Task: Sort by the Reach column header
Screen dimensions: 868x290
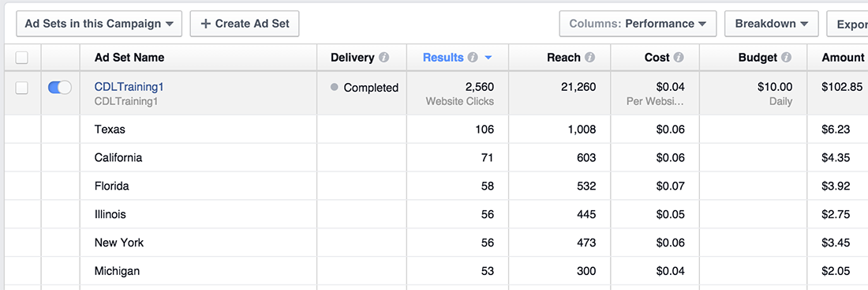Action: point(563,58)
